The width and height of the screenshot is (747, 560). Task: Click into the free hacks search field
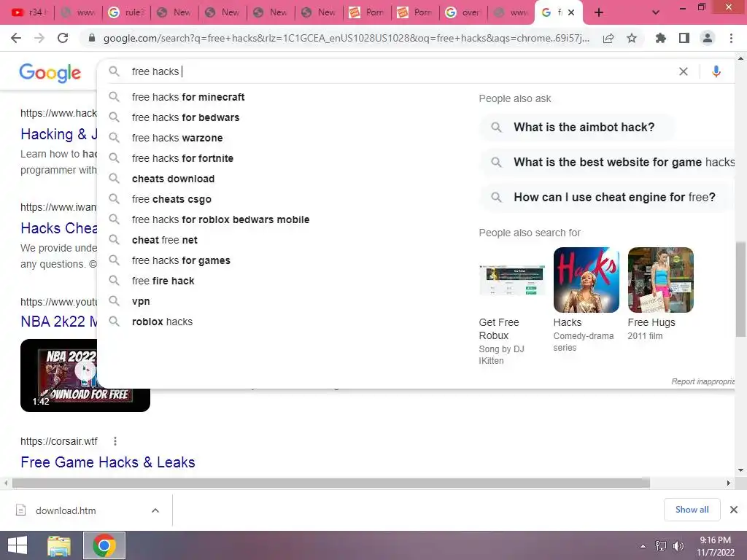click(x=400, y=71)
